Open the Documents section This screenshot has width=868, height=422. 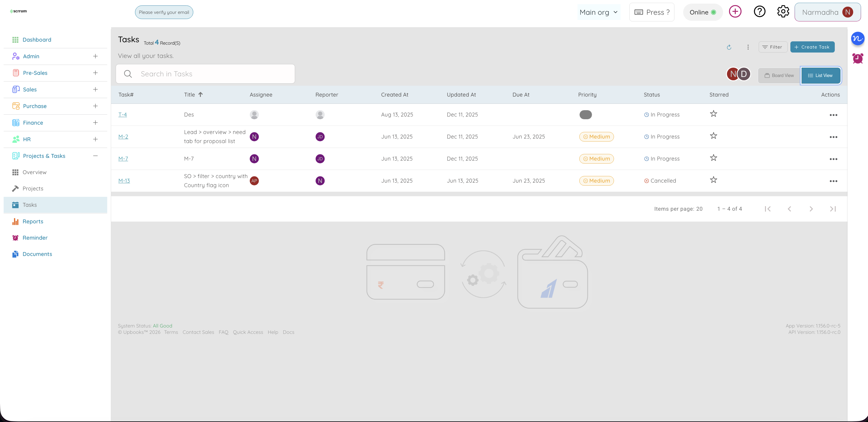37,254
